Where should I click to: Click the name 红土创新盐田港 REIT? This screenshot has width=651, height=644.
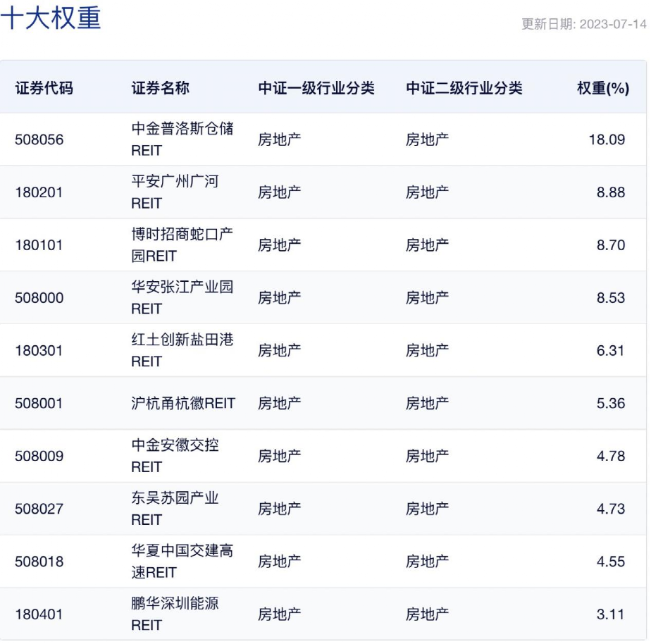pyautogui.click(x=182, y=350)
